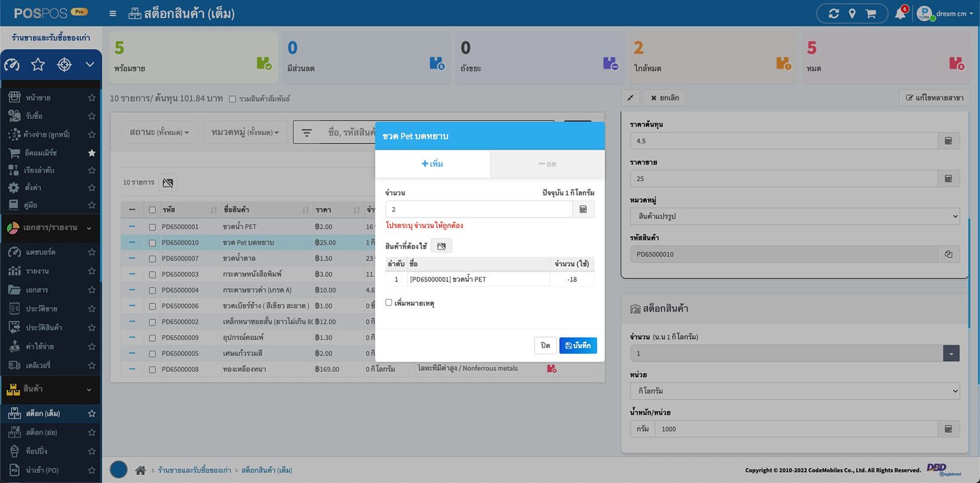980x483 pixels.
Task: Open the สถานะ (ทั้งหมด) dropdown
Action: tap(159, 132)
